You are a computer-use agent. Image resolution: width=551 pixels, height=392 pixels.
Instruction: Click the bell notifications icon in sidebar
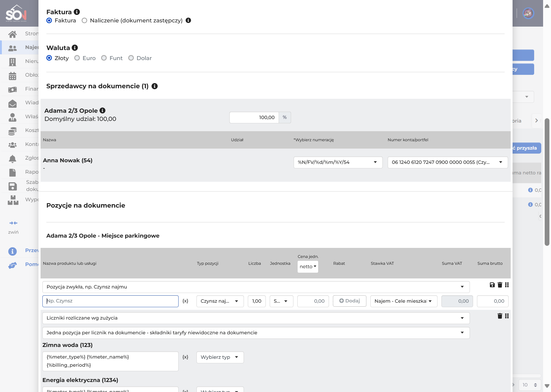click(x=12, y=159)
